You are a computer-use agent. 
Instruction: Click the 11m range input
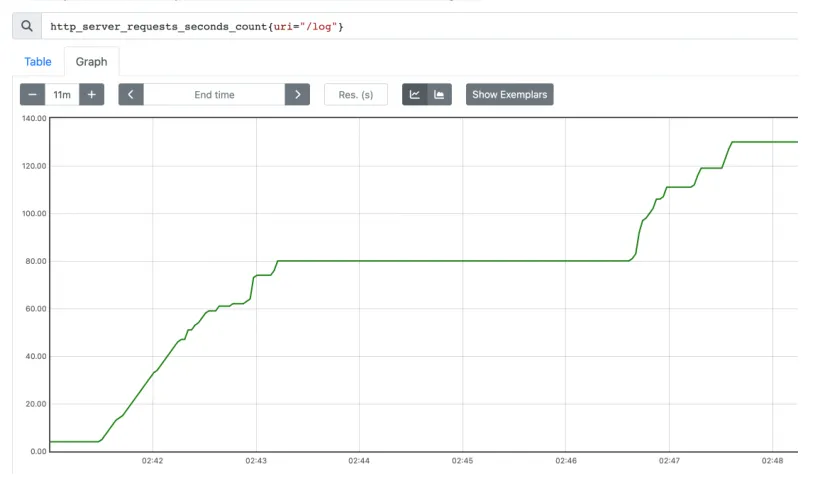(62, 95)
